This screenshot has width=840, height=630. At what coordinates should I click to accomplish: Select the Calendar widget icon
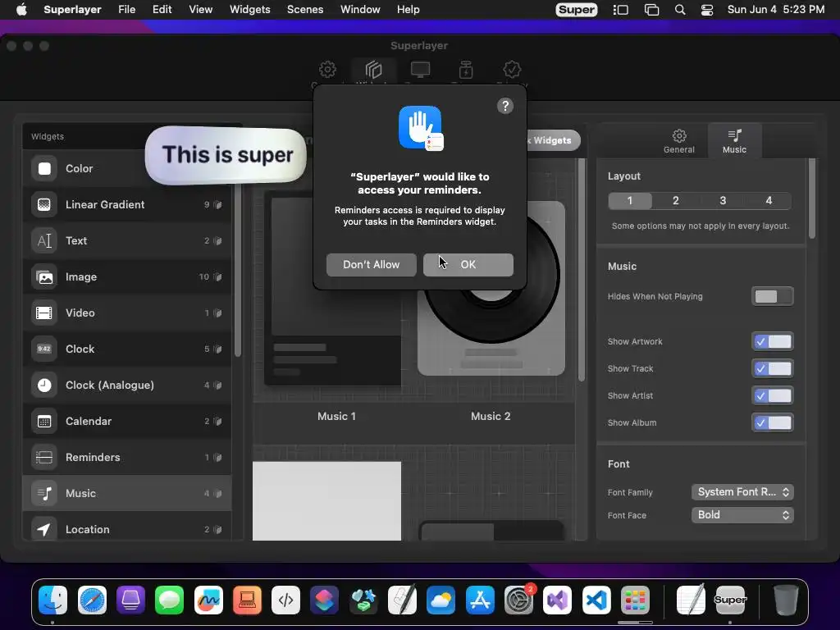click(x=44, y=421)
